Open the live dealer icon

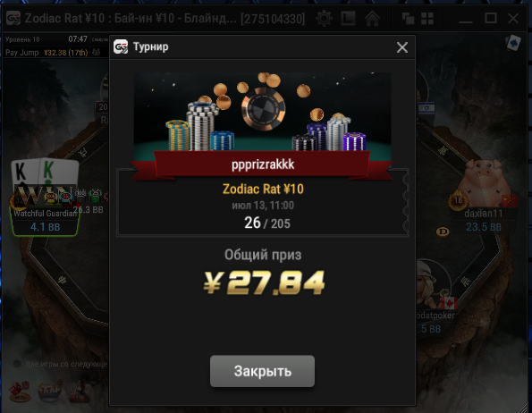click(x=80, y=392)
